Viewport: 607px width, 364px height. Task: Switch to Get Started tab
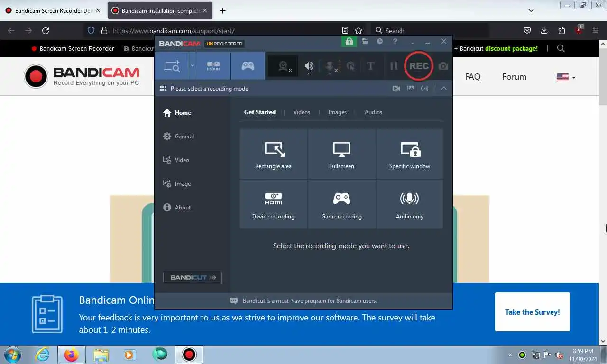tap(259, 112)
